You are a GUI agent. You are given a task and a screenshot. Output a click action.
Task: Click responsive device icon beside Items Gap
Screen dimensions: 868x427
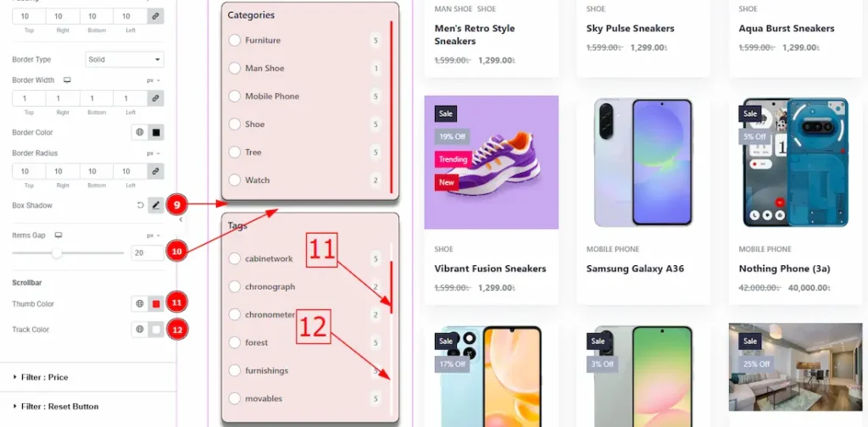(58, 235)
